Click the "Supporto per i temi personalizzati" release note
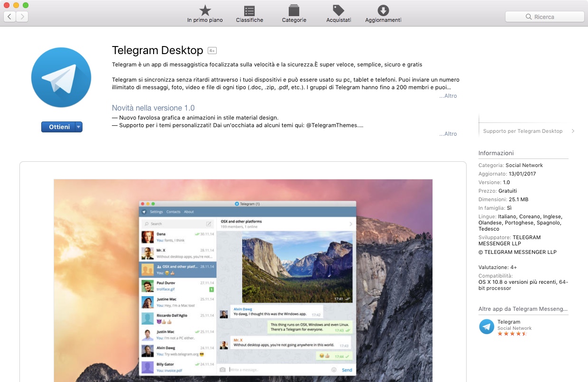588x382 pixels. [x=238, y=126]
